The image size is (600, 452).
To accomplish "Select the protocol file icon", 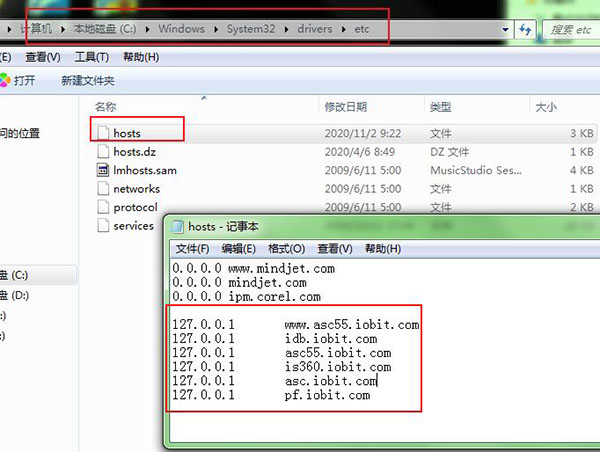I will coord(103,207).
